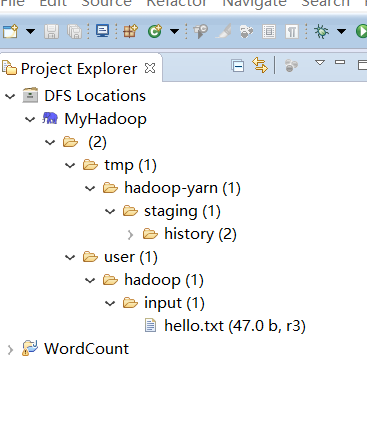Maximize the Project Explorer view
The height and width of the screenshot is (438, 367).
point(362,65)
